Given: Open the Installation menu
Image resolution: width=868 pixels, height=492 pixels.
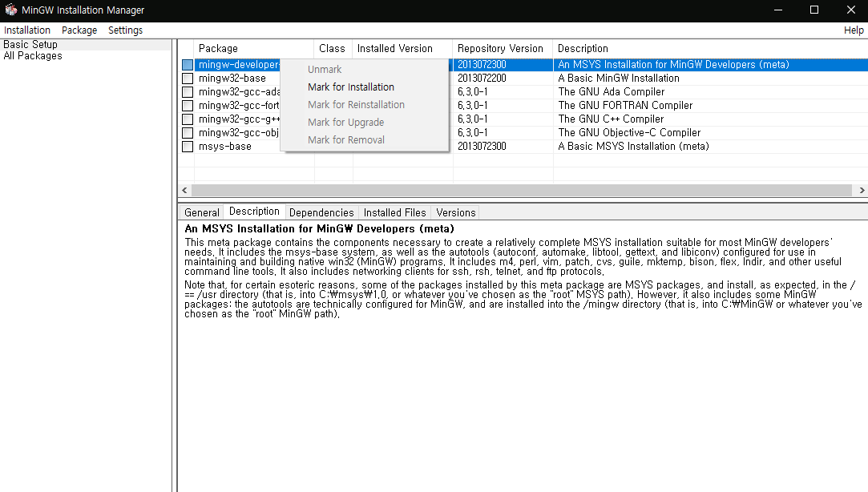Looking at the screenshot, I should click(x=27, y=30).
